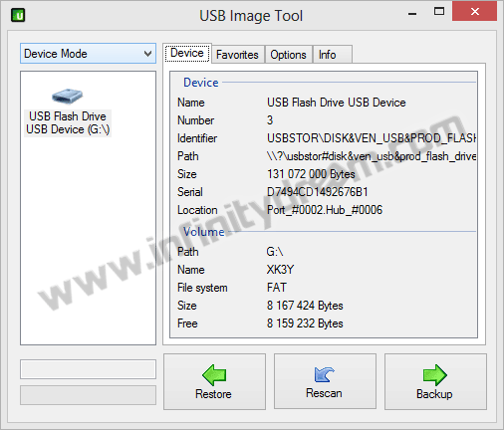The width and height of the screenshot is (504, 430).
Task: Click volume size 8 167 424 Bytes
Action: click(x=305, y=306)
